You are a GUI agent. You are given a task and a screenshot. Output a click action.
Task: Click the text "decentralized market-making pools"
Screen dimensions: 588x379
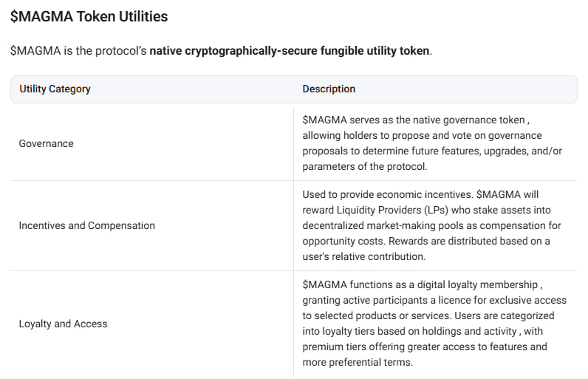(x=383, y=225)
